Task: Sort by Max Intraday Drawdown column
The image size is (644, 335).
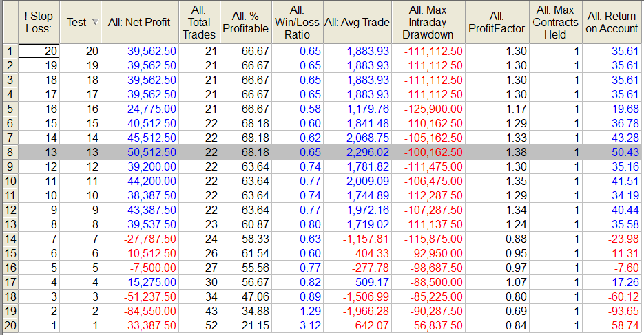Action: (426, 22)
